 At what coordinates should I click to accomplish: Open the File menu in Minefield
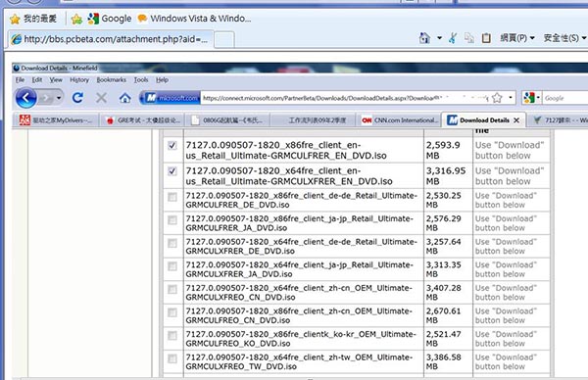coord(20,80)
